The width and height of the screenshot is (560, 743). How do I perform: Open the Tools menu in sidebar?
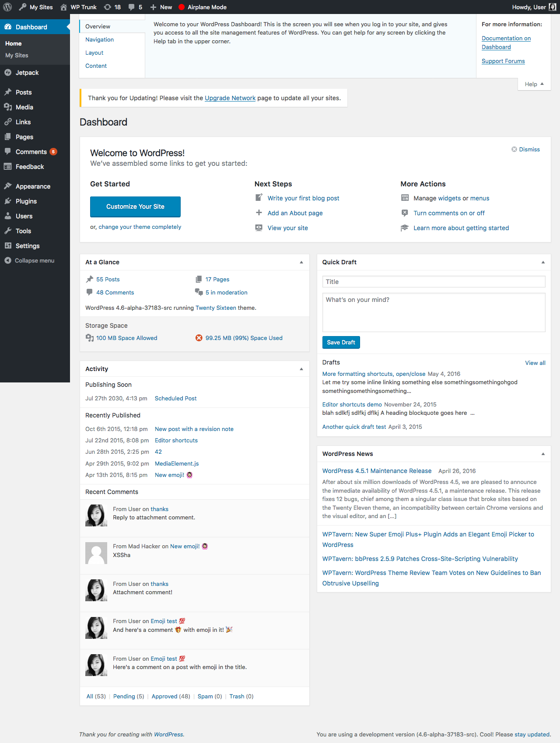pyautogui.click(x=23, y=231)
